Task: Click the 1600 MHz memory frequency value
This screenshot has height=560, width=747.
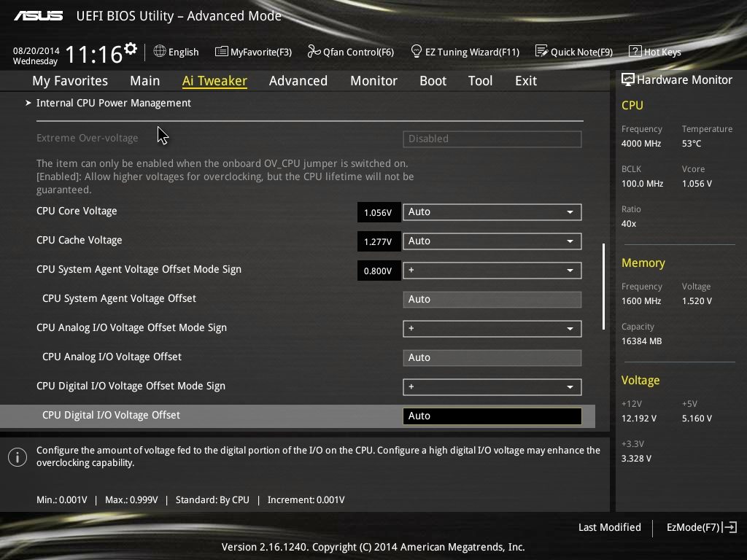Action: pyautogui.click(x=640, y=301)
